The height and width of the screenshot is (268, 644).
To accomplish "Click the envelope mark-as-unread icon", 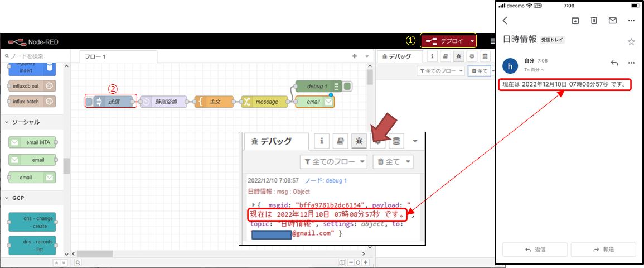I will tap(612, 21).
